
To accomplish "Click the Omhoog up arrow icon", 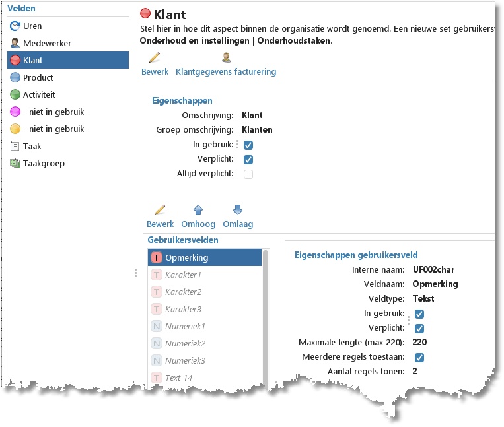I will 198,210.
